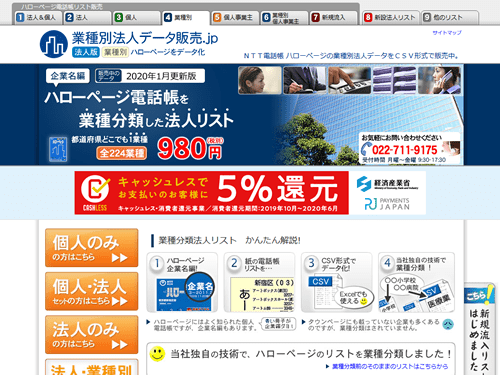Click the yellow smiley face icon
This screenshot has width=500, height=375.
[157, 354]
